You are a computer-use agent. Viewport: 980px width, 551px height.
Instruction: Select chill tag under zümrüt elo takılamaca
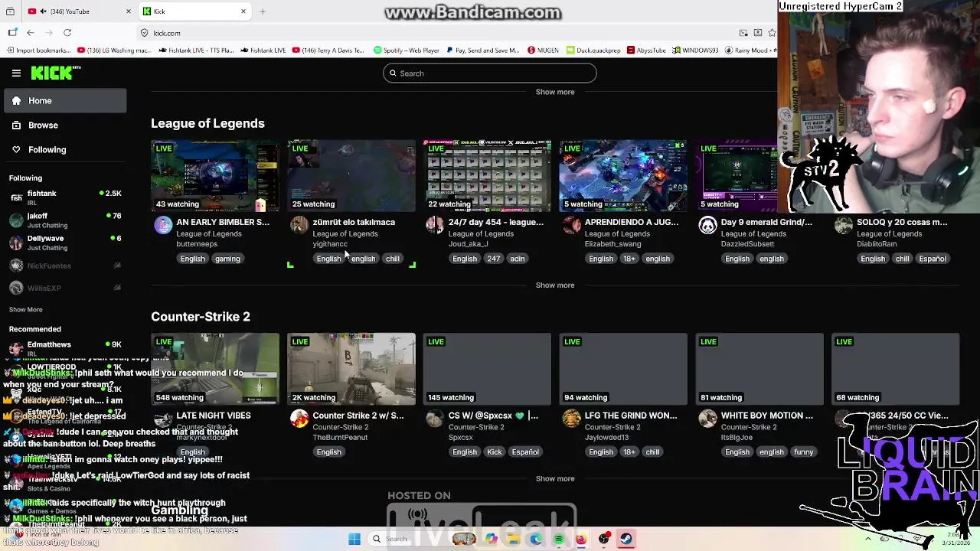coord(393,259)
